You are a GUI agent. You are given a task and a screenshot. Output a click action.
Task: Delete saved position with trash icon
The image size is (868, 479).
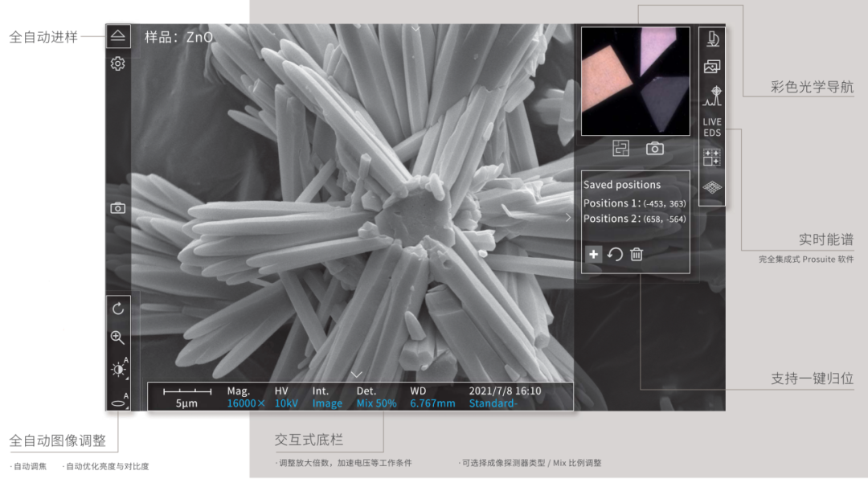pos(637,255)
